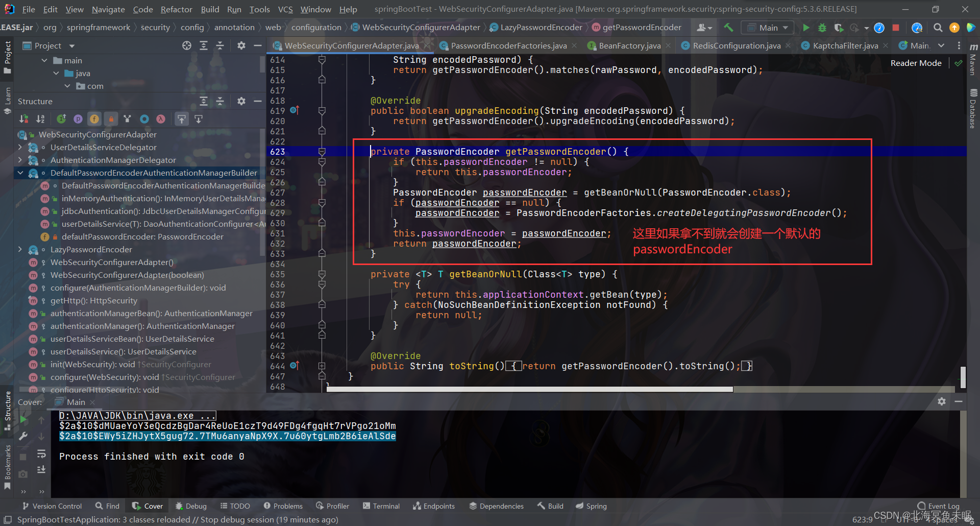Click LazyPasswordEncoder breadcrumb
980x526 pixels.
click(536, 28)
